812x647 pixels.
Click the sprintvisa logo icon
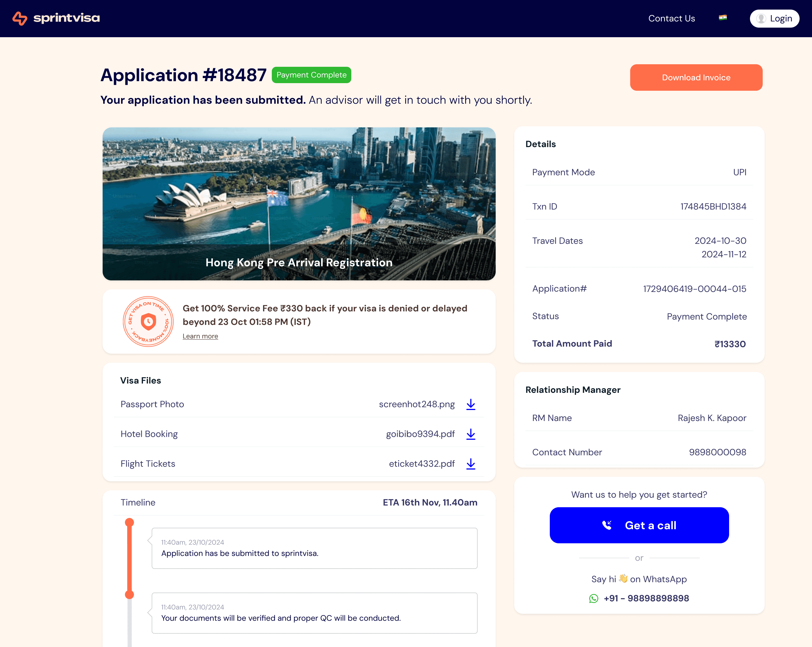pyautogui.click(x=19, y=18)
